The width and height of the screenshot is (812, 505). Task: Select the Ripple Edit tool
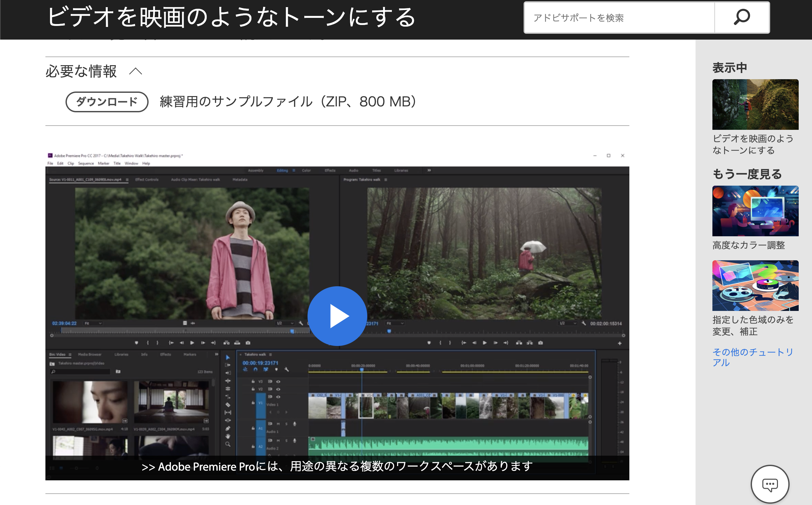point(228,381)
